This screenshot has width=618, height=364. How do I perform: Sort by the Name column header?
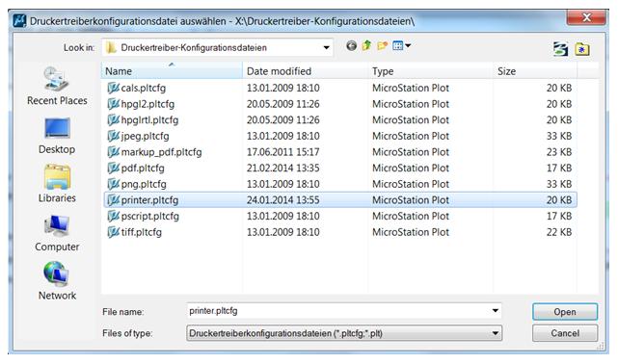tap(172, 71)
